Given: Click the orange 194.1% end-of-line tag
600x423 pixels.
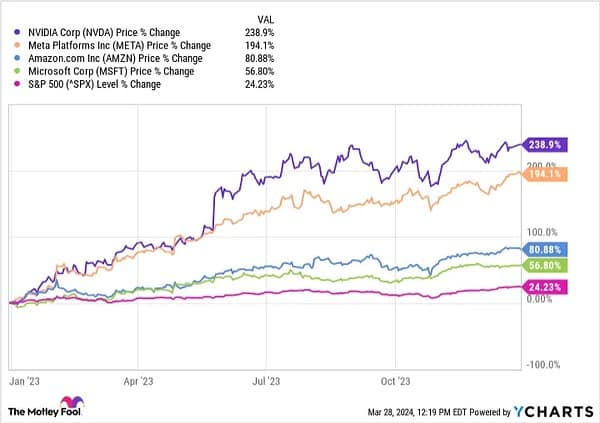Looking at the screenshot, I should point(545,173).
